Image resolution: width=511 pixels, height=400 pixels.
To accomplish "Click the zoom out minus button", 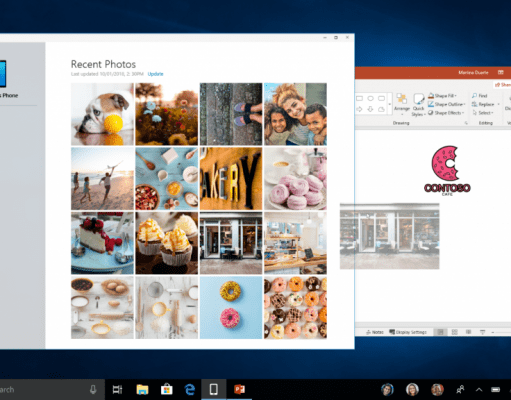I will coord(493,332).
